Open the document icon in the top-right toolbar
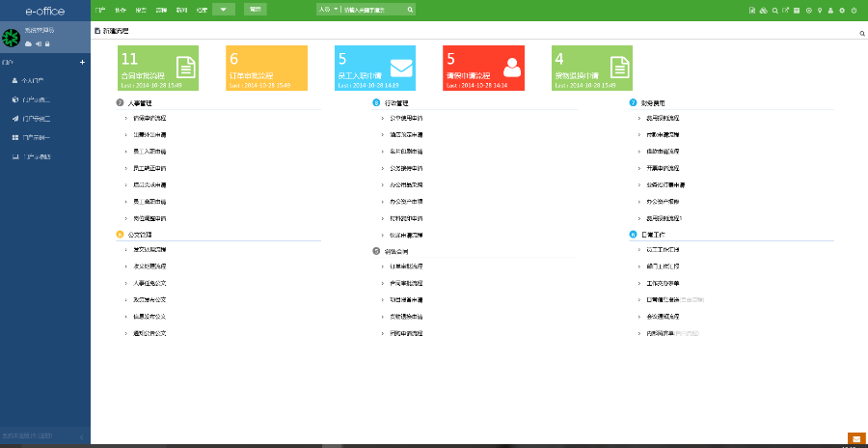 pyautogui.click(x=751, y=11)
